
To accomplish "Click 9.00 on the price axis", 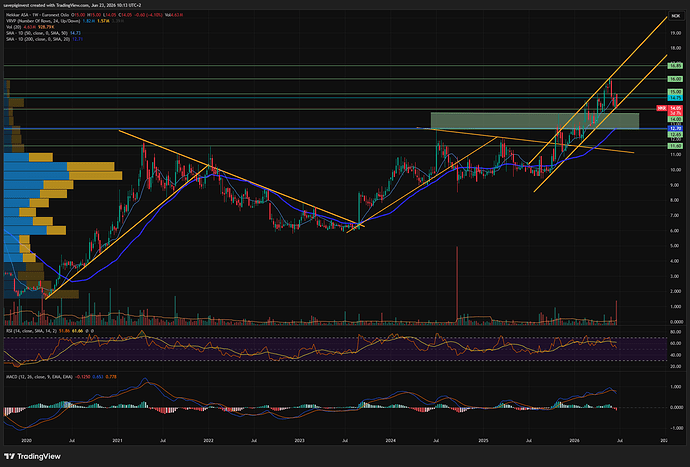I will pyautogui.click(x=676, y=185).
